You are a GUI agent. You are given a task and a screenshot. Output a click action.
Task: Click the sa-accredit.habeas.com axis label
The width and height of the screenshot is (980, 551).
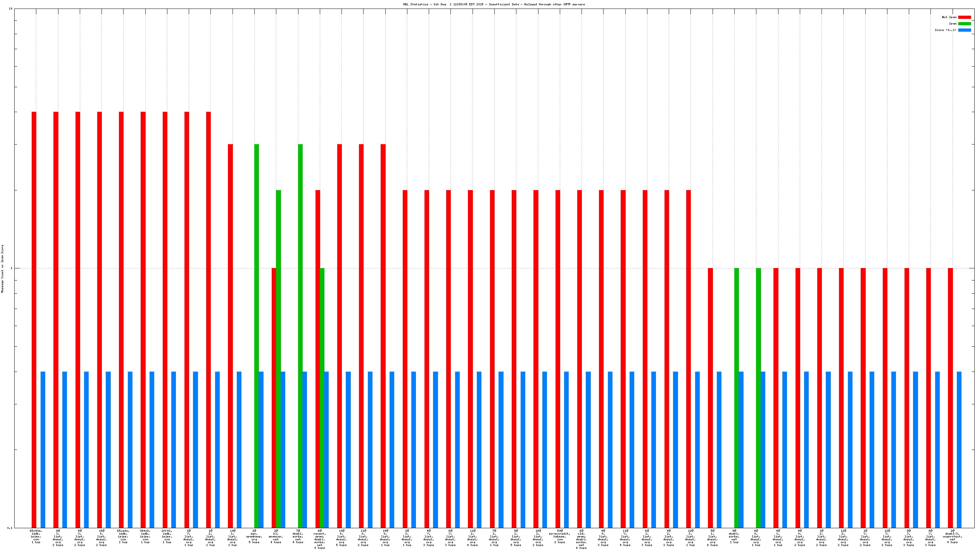click(x=560, y=536)
